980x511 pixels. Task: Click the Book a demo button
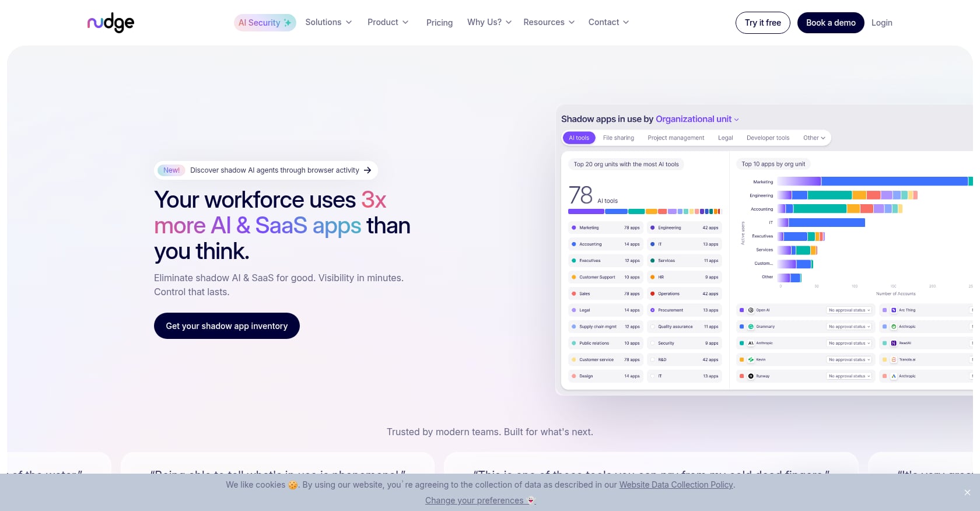831,23
